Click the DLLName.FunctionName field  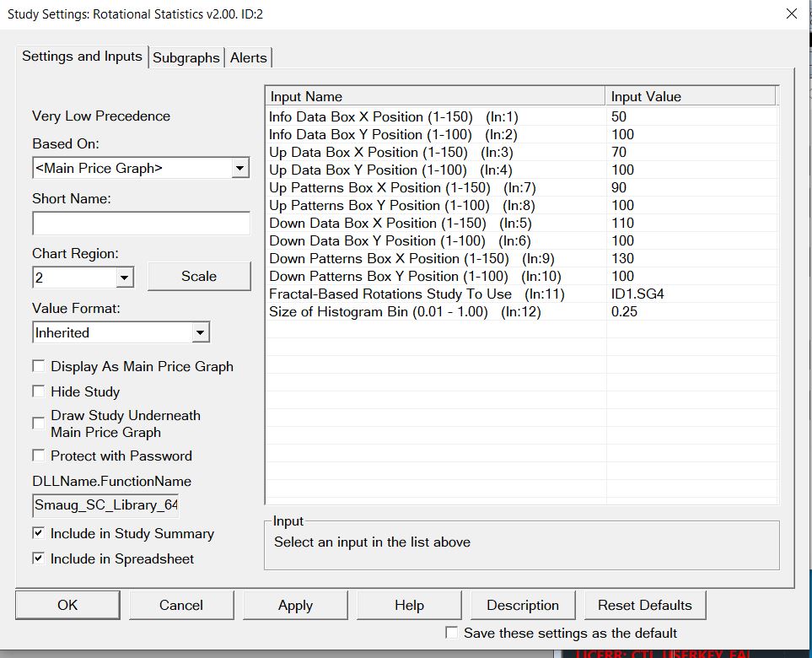click(x=105, y=505)
